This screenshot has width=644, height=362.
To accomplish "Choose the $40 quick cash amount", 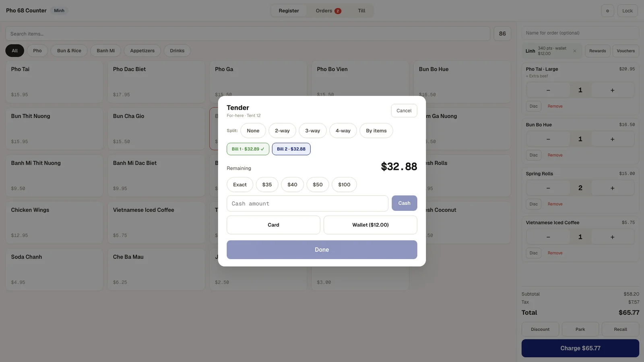I will pyautogui.click(x=292, y=185).
